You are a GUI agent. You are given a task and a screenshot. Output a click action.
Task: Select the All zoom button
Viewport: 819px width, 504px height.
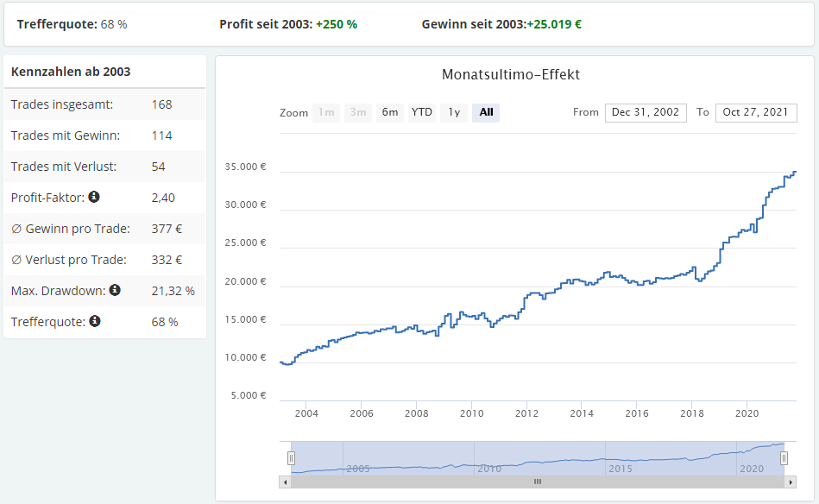pos(486,112)
